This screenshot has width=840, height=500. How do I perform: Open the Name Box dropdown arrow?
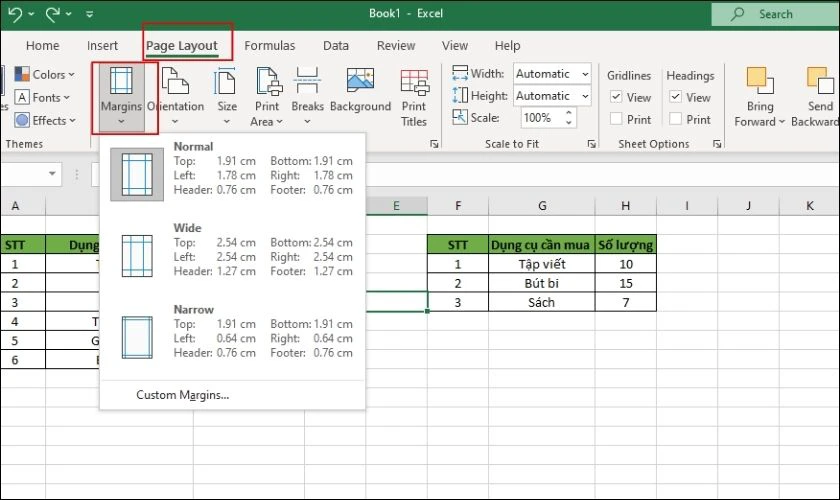tap(52, 174)
